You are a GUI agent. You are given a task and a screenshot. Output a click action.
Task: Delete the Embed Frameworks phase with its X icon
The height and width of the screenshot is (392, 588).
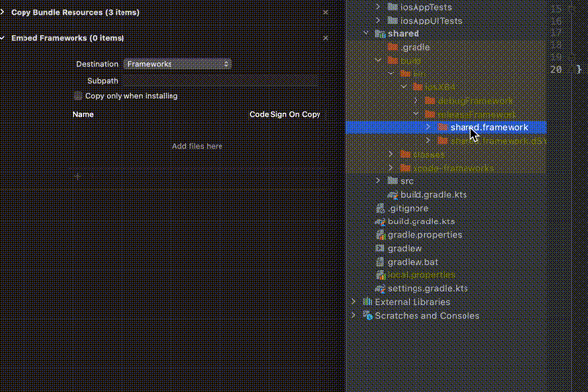pyautogui.click(x=326, y=38)
